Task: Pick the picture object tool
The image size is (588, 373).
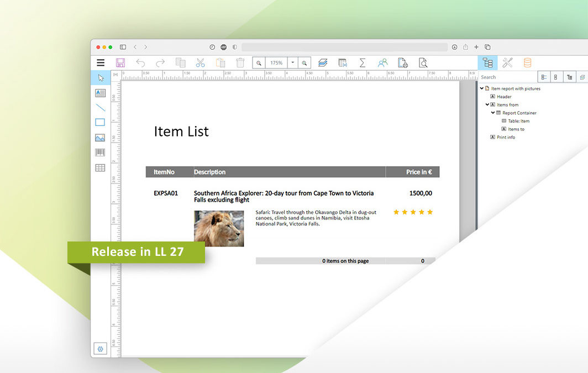Action: pyautogui.click(x=100, y=138)
